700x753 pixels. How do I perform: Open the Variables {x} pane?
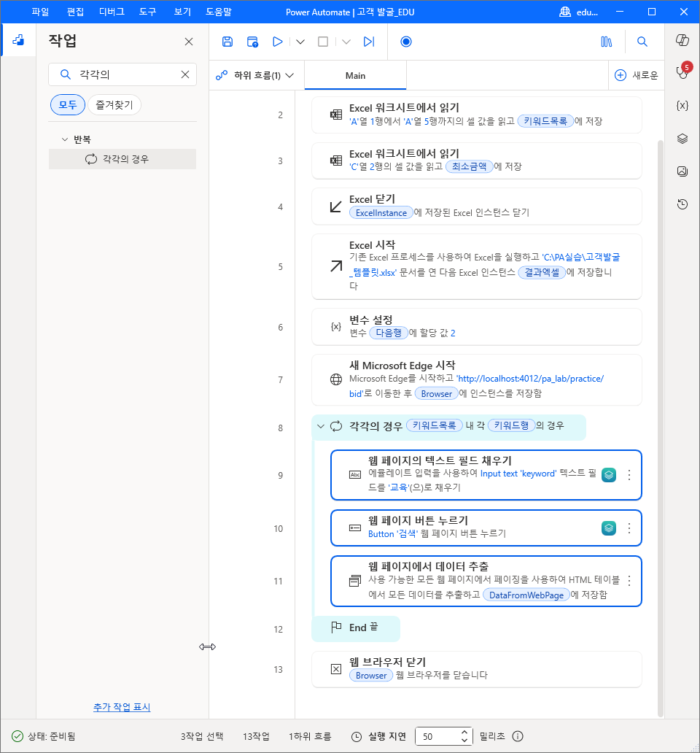pyautogui.click(x=682, y=106)
